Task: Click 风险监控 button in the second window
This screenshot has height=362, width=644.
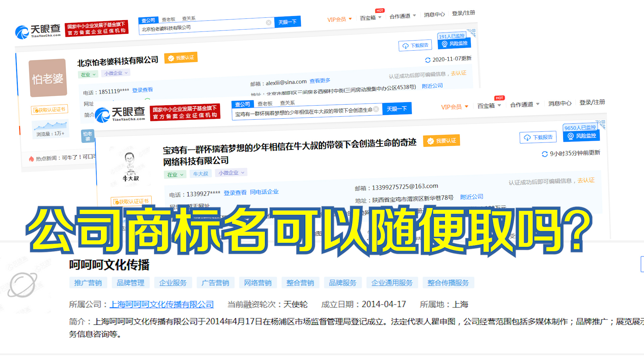Action: pyautogui.click(x=581, y=136)
